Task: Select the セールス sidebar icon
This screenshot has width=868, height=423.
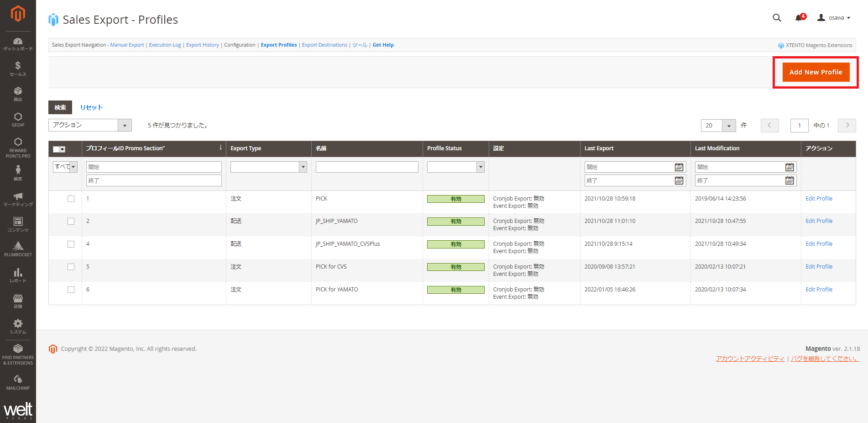Action: (x=18, y=69)
